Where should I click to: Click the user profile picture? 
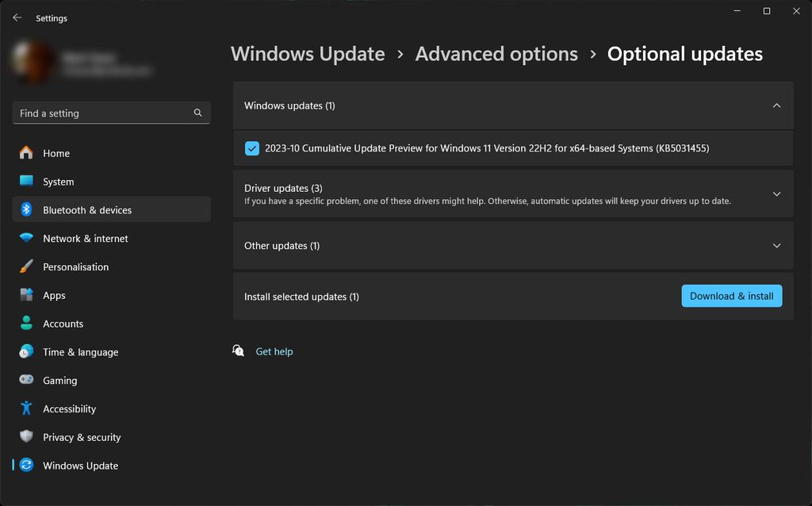click(x=33, y=62)
